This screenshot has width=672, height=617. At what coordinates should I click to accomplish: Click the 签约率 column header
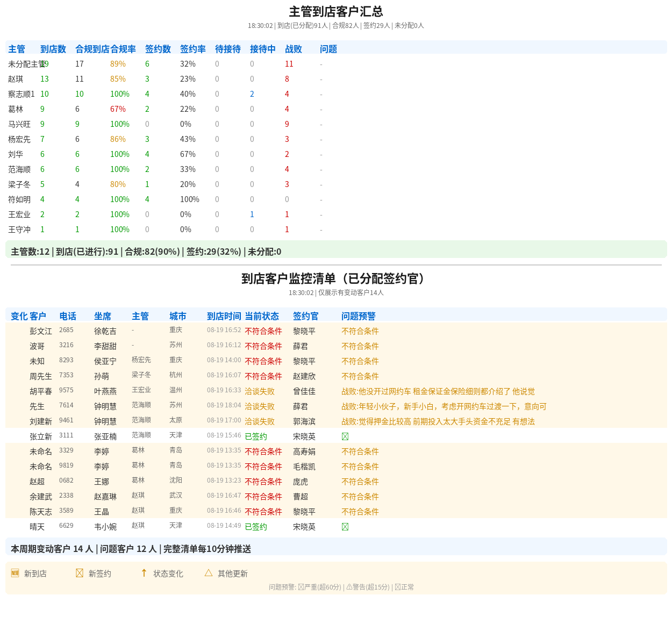click(x=193, y=49)
